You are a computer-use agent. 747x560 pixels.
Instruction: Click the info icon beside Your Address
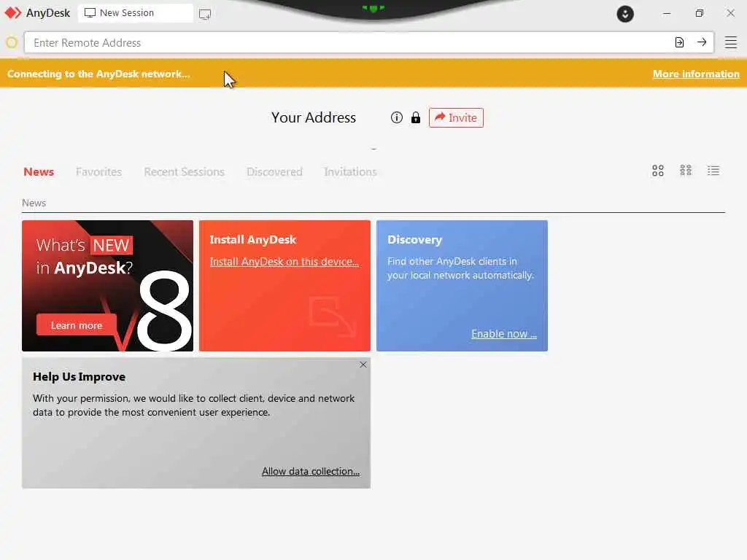[396, 117]
